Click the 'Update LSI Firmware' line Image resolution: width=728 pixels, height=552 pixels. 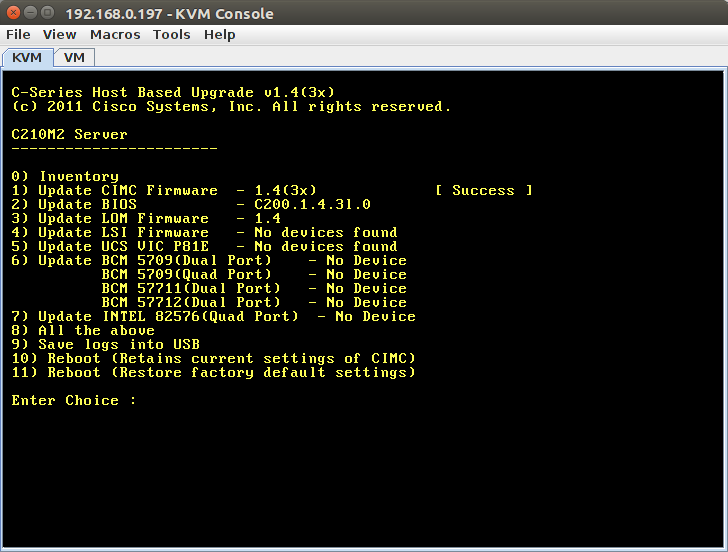click(x=204, y=232)
